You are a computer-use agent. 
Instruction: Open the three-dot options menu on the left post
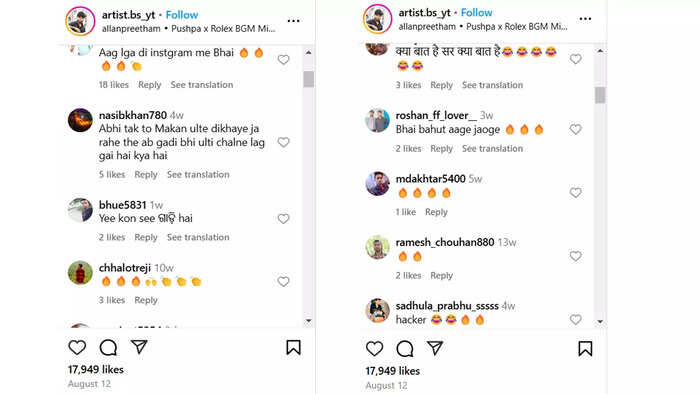(293, 21)
